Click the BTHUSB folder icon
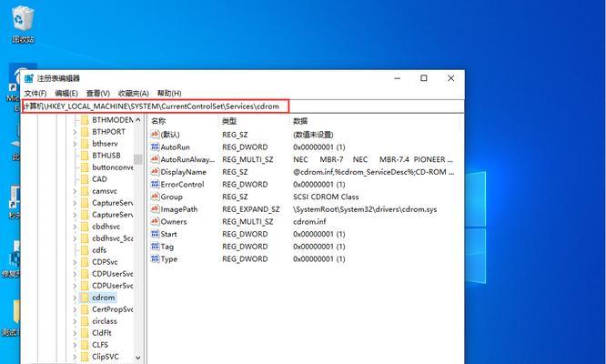Viewport: 606px width, 364px height. [x=85, y=156]
